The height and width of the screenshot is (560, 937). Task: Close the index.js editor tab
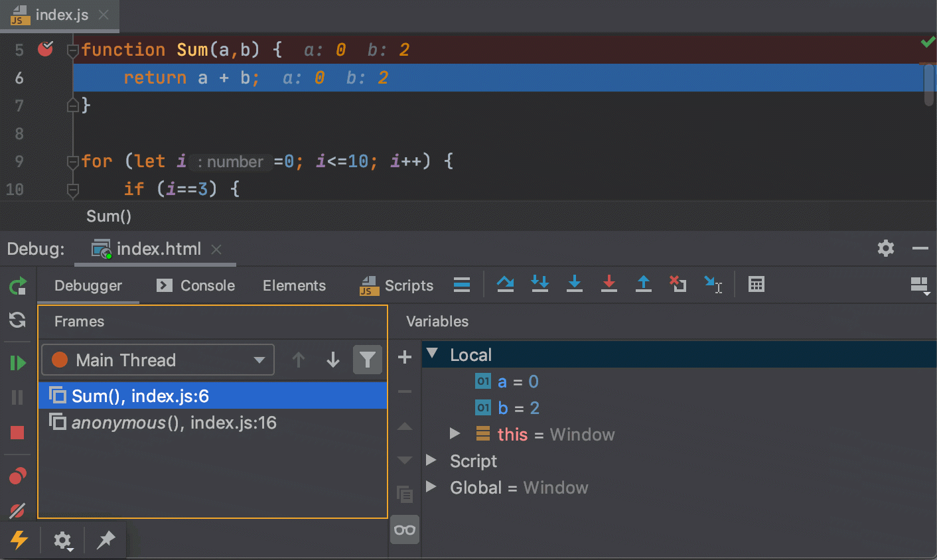[104, 15]
